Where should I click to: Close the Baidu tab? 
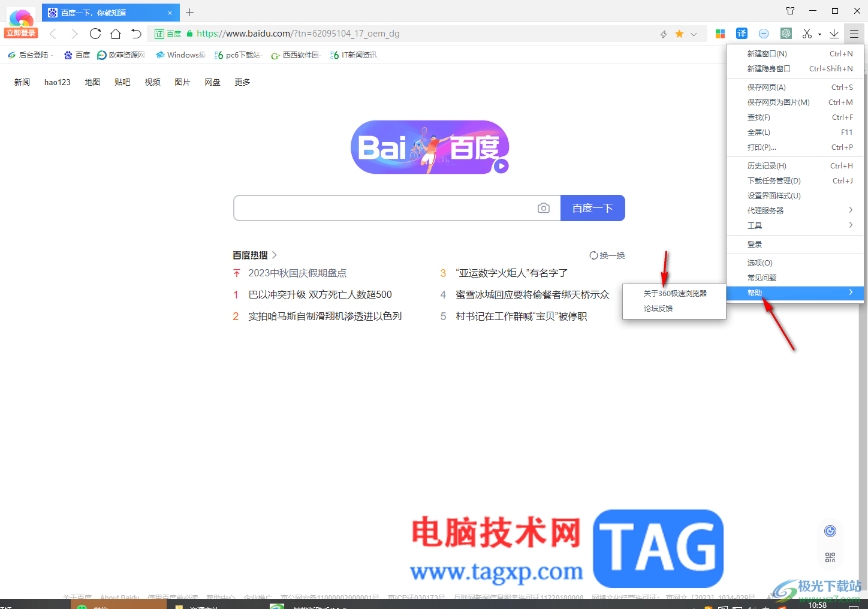click(170, 13)
